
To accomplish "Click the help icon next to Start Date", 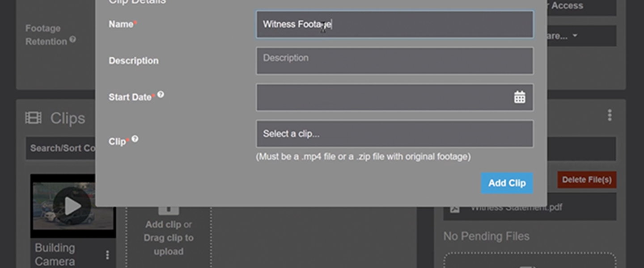I will tap(161, 95).
